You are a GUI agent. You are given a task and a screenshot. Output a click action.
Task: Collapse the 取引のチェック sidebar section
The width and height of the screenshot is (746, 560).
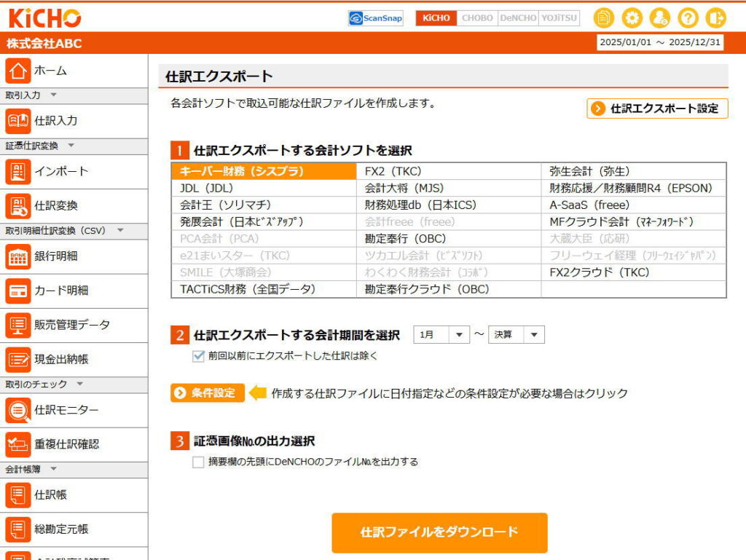[79, 384]
